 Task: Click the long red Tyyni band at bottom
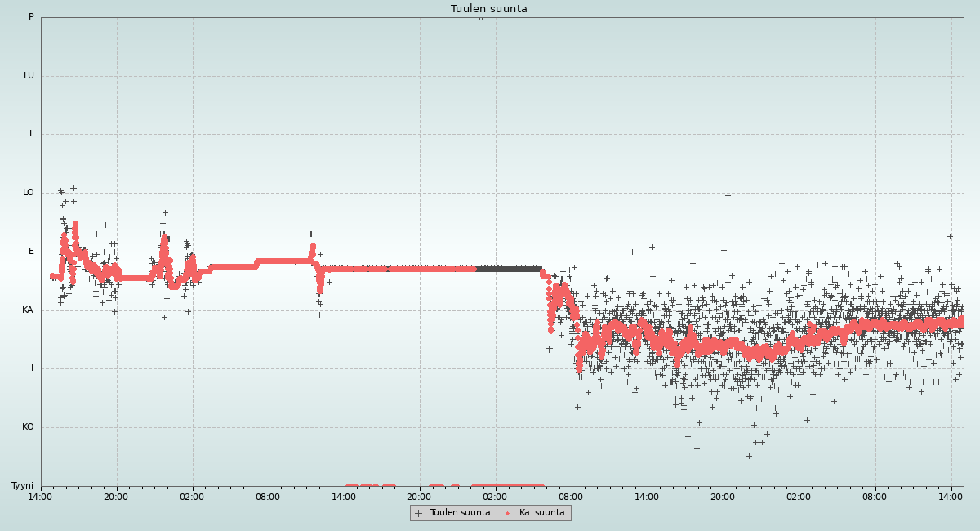[x=508, y=486]
